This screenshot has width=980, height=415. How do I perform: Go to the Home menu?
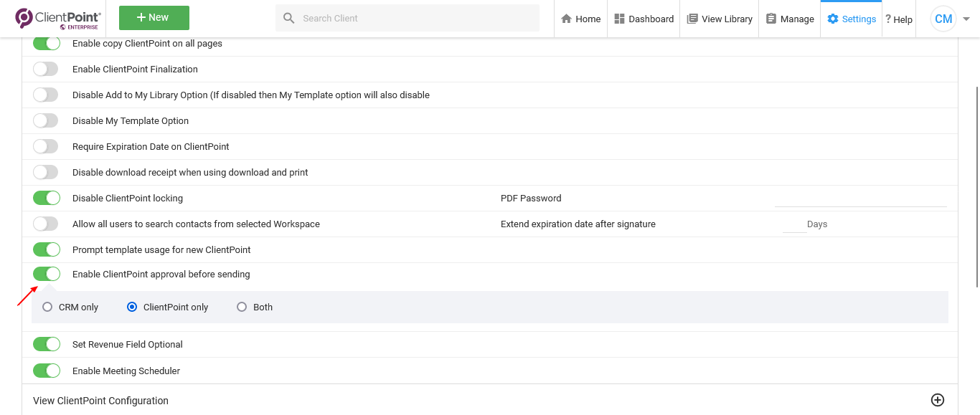tap(581, 19)
